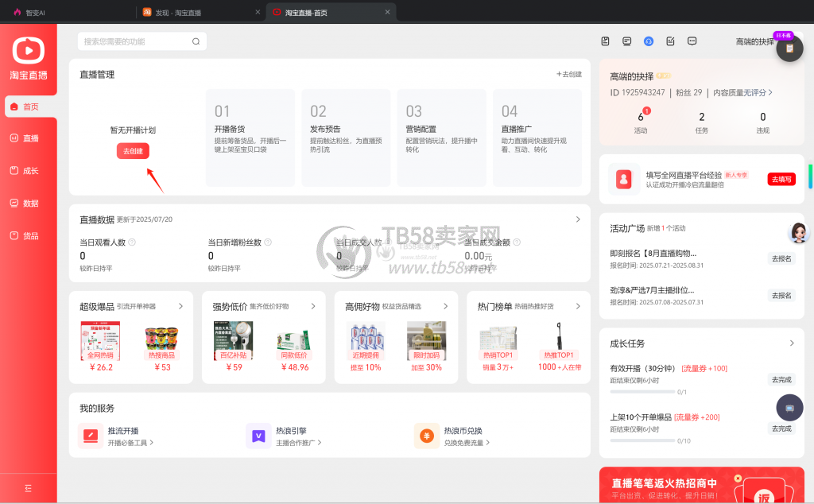The width and height of the screenshot is (814, 504).
Task: Open the 热搜商品 ¥53 product thumbnail
Action: pos(161,340)
